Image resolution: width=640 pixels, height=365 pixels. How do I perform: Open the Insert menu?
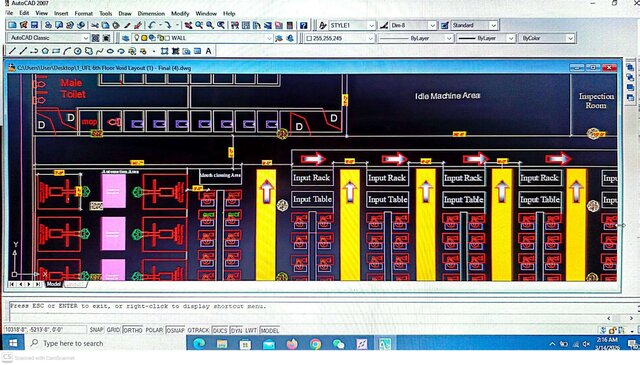tap(61, 13)
